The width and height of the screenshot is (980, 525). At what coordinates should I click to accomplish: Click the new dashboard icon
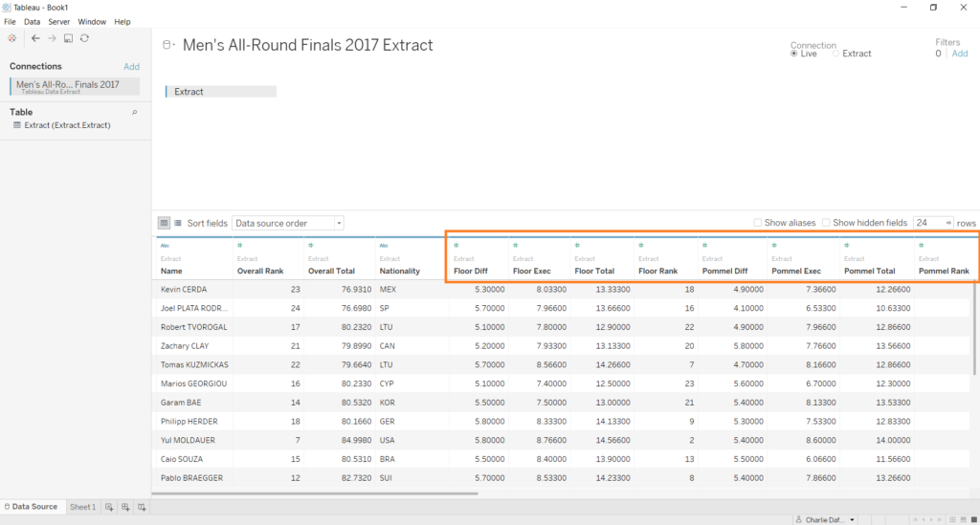tap(125, 507)
